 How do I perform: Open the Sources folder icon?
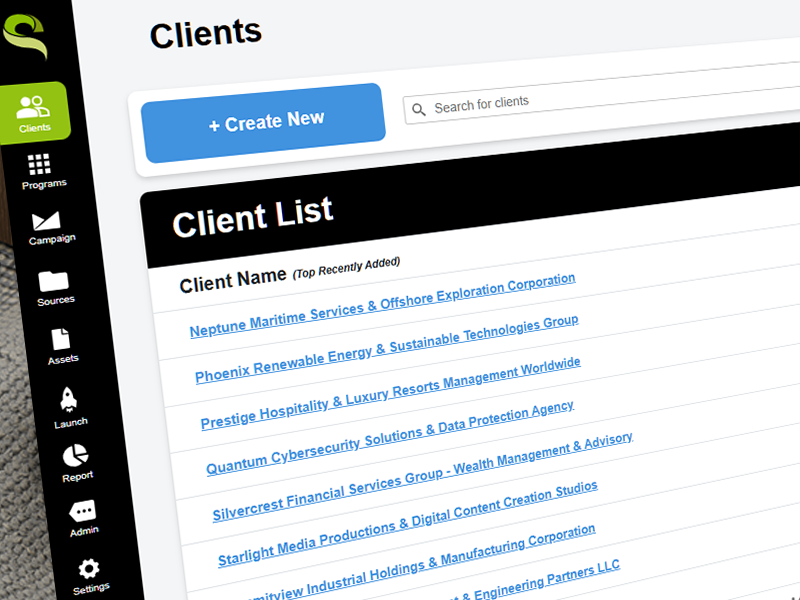[53, 281]
